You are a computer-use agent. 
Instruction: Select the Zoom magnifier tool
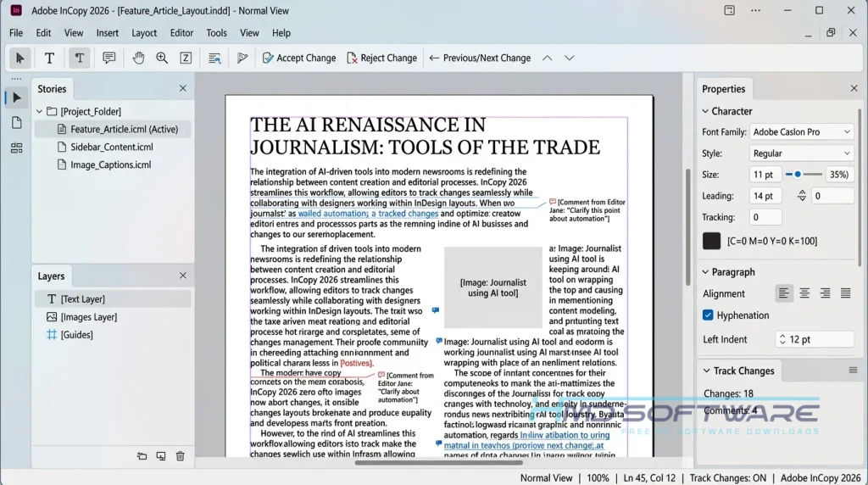coord(162,58)
